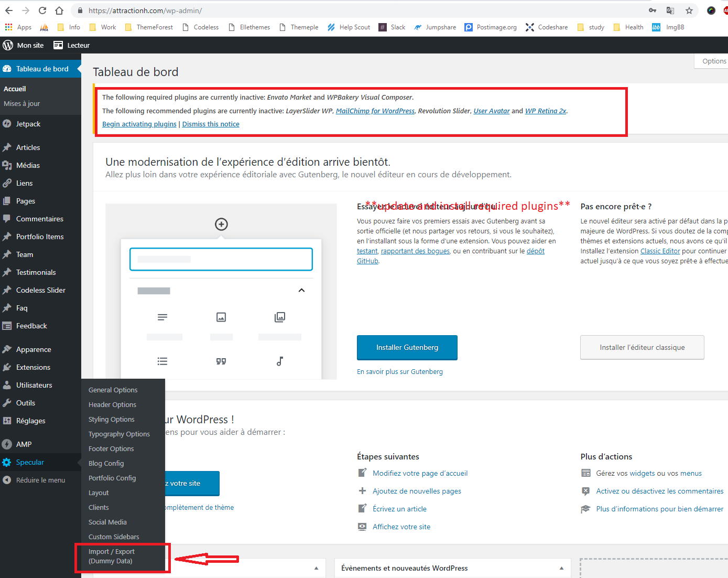Select Portfolio Config submenu item
The width and height of the screenshot is (728, 578).
[x=112, y=478]
